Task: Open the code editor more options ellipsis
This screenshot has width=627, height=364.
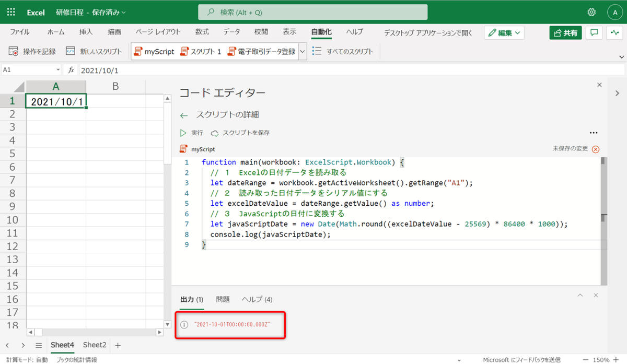Action: pyautogui.click(x=593, y=133)
